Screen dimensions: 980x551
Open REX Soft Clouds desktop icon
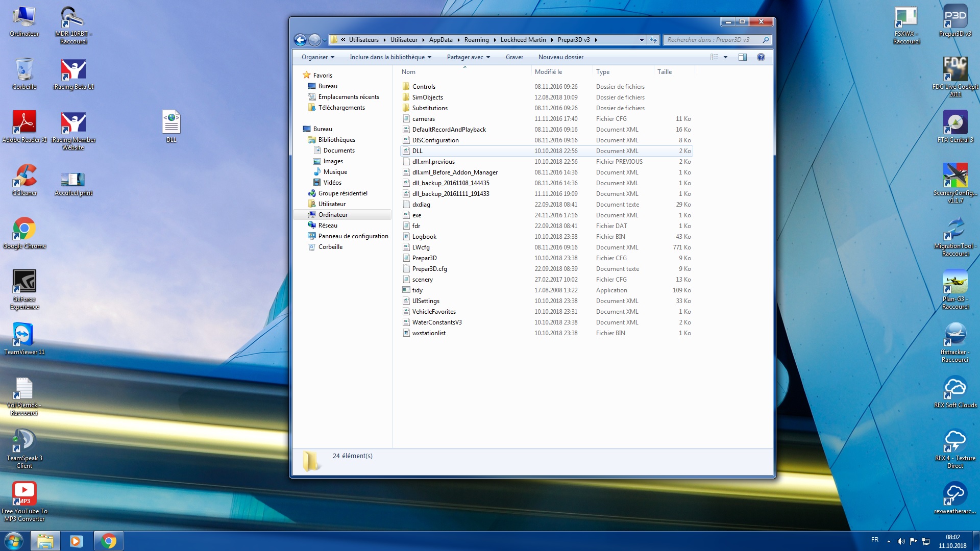(955, 392)
